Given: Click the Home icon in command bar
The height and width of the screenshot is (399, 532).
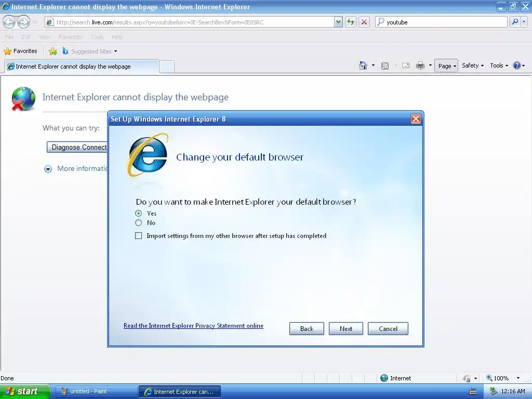Looking at the screenshot, I should (x=363, y=65).
